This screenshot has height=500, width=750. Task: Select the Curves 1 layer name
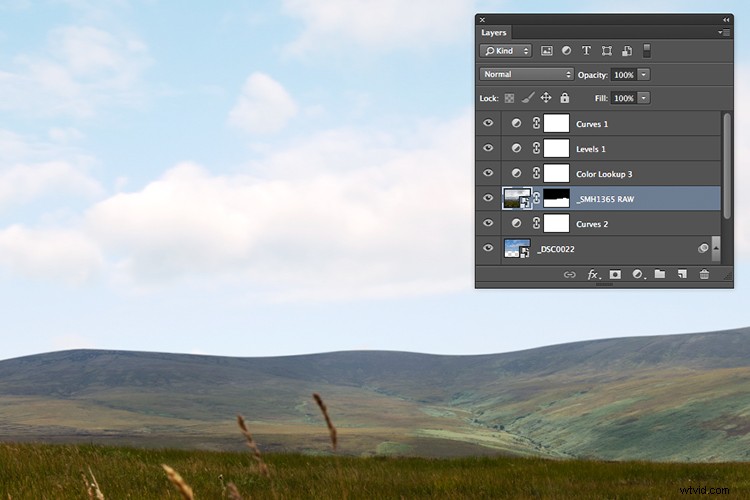pos(592,124)
